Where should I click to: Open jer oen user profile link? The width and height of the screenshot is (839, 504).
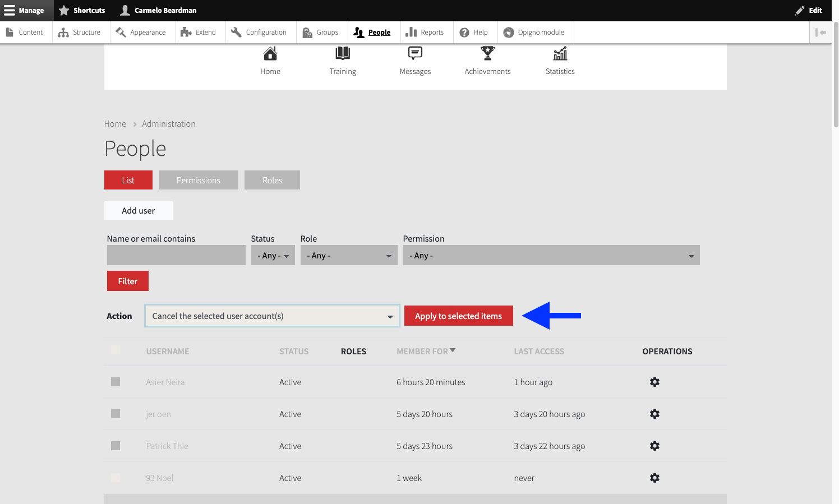(x=158, y=414)
